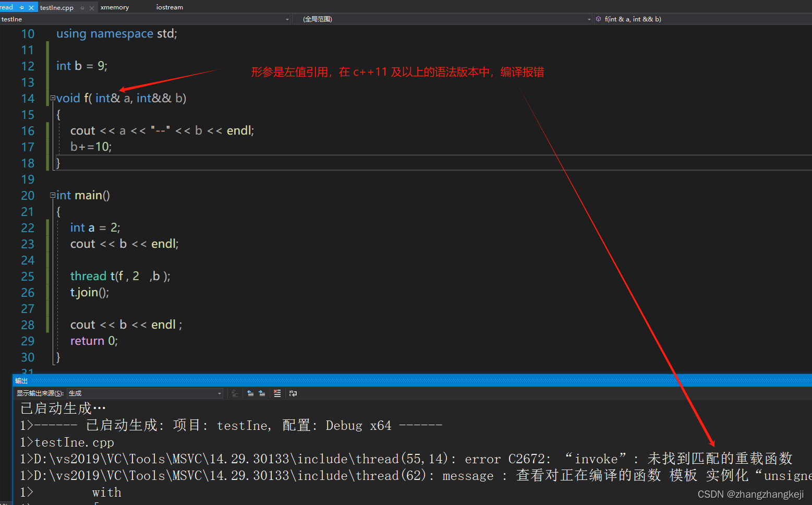
Task: Click the line 'int b = 9;'
Action: pos(82,66)
